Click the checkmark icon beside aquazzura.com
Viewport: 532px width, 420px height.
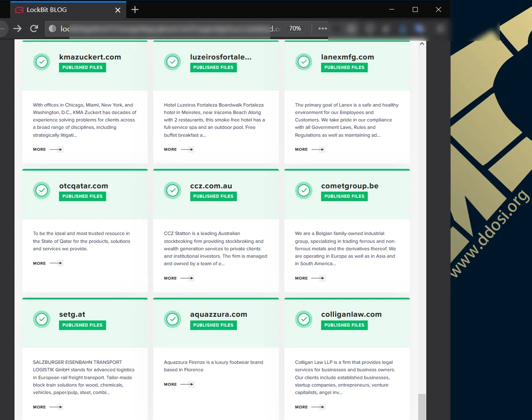pos(173,319)
